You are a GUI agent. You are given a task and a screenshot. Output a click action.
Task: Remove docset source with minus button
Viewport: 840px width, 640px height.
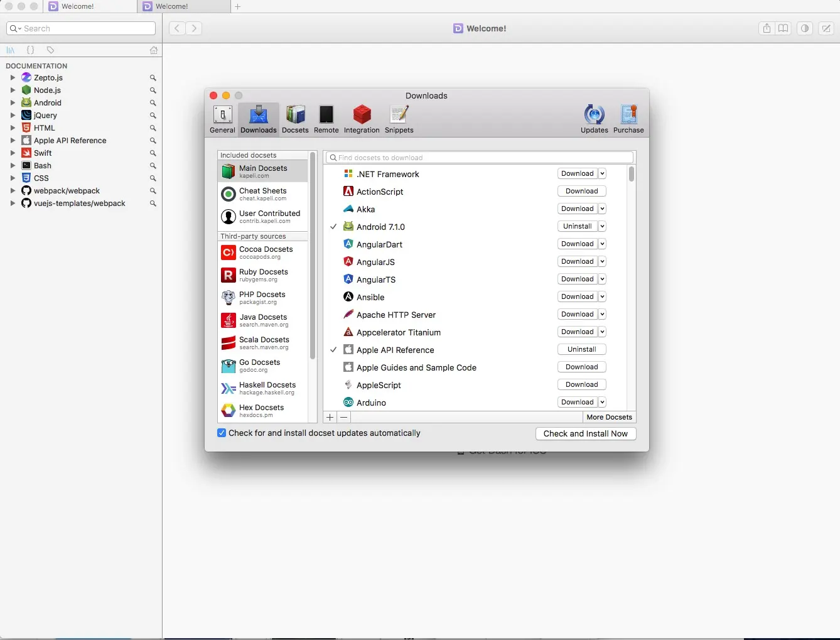click(x=344, y=417)
